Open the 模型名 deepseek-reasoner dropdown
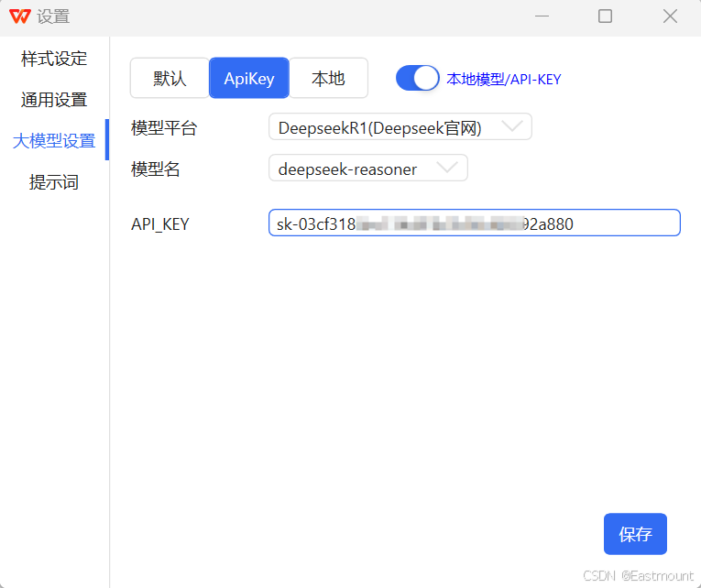This screenshot has height=588, width=701. coord(368,168)
